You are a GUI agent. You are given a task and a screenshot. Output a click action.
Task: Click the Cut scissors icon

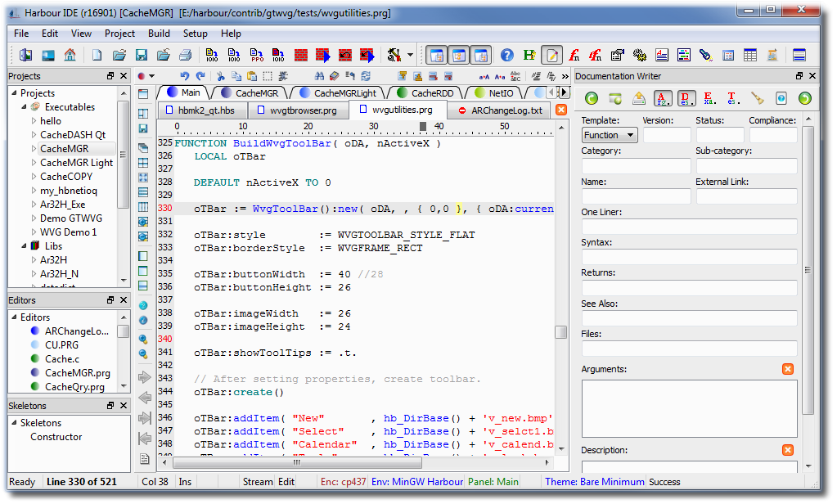click(x=223, y=76)
